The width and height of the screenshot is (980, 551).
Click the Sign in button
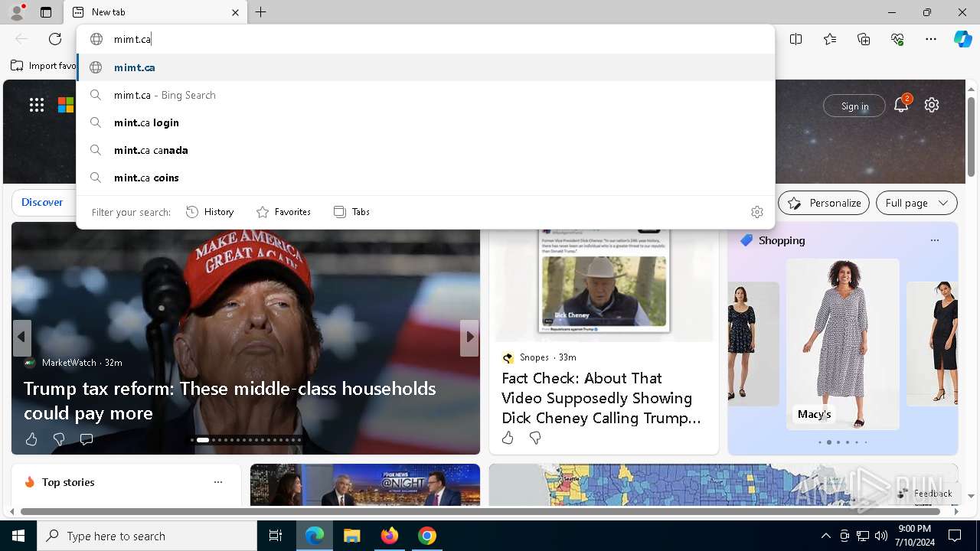click(x=854, y=106)
